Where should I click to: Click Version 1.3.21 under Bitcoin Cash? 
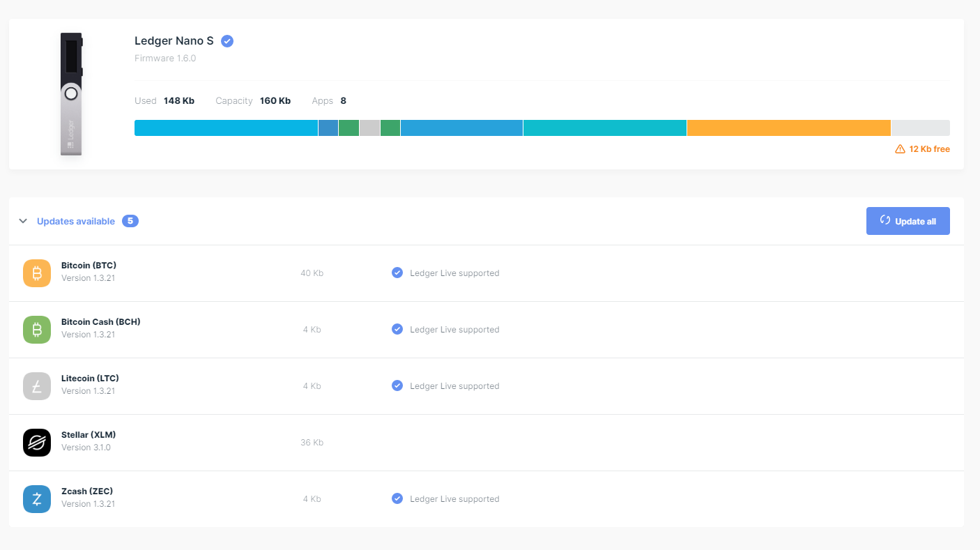[x=88, y=335]
